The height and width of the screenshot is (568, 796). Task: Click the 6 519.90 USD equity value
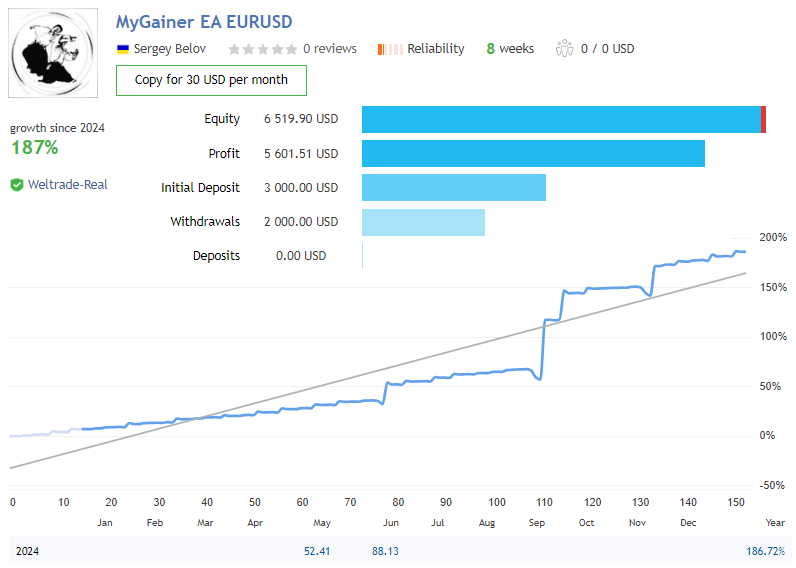pos(301,119)
